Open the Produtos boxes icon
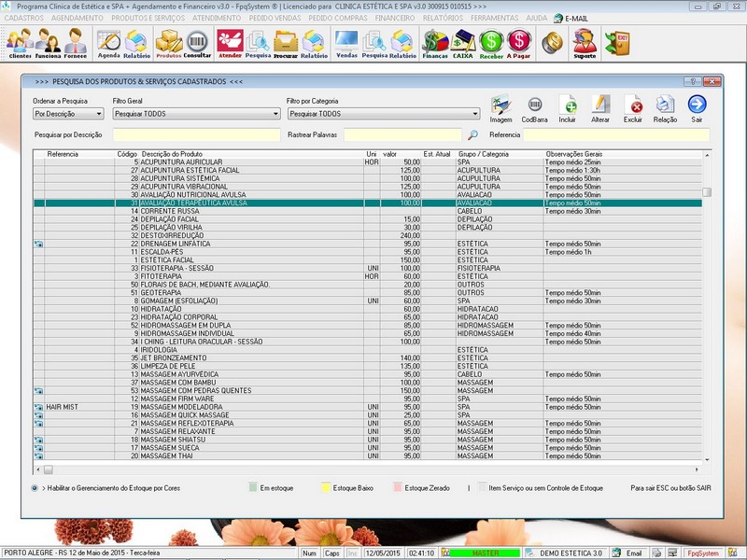The height and width of the screenshot is (560, 747). [x=169, y=43]
